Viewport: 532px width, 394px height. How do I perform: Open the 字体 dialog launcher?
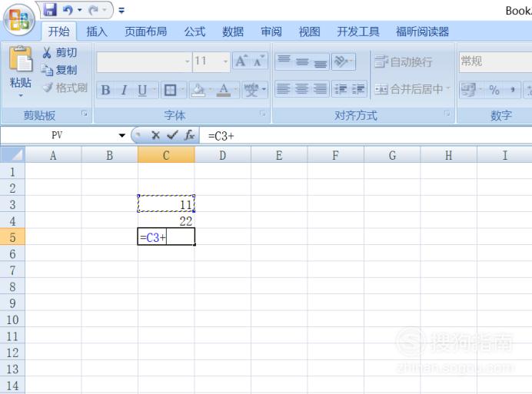click(263, 114)
